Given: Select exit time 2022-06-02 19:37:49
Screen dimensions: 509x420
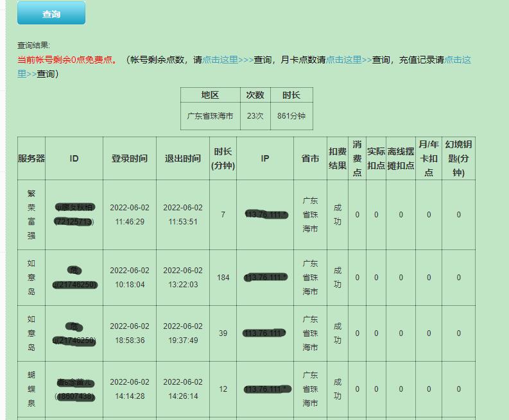Looking at the screenshot, I should point(183,333).
